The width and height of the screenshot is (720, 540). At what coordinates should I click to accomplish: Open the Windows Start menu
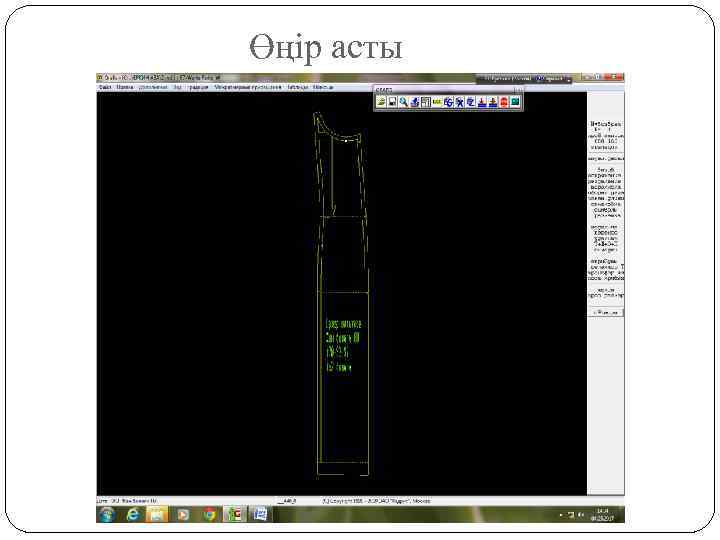pos(107,515)
